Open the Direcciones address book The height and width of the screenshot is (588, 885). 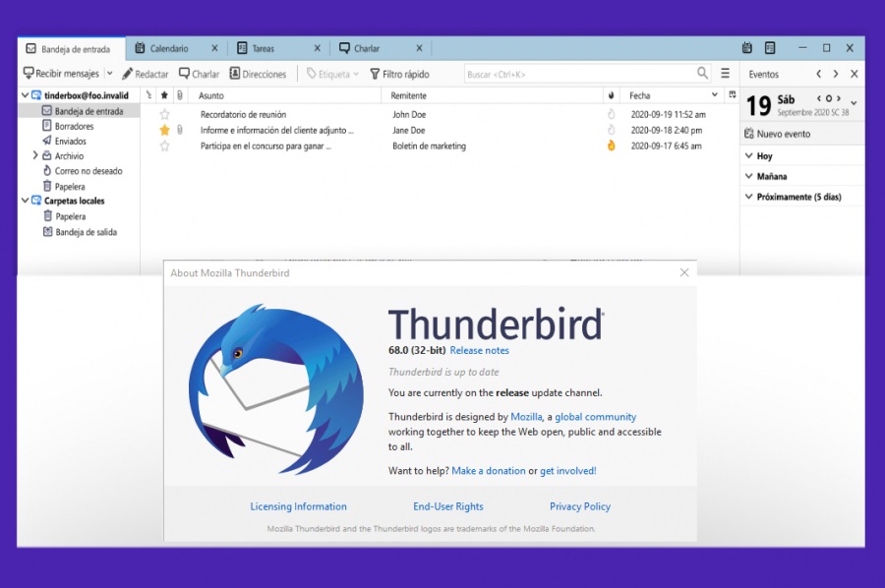[258, 74]
